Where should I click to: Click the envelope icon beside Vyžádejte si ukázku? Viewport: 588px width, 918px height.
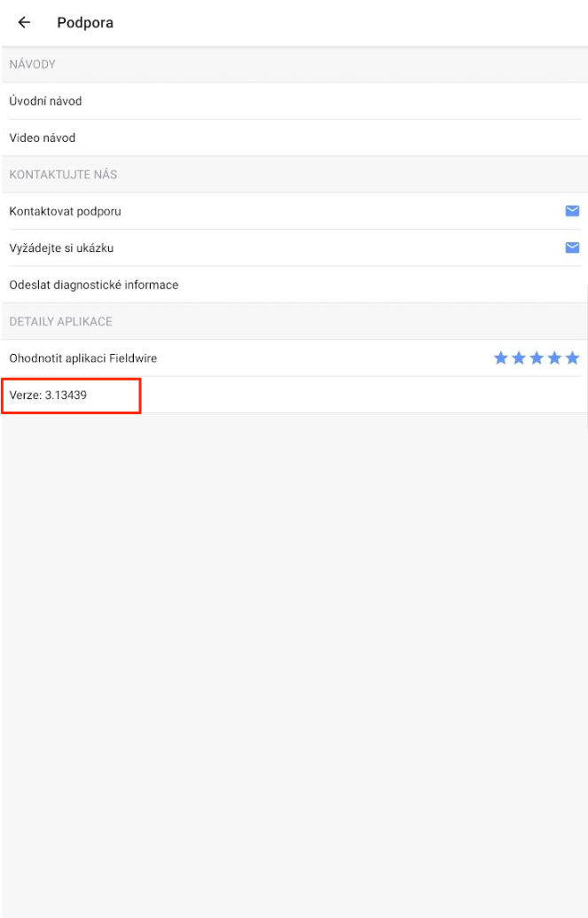click(572, 247)
